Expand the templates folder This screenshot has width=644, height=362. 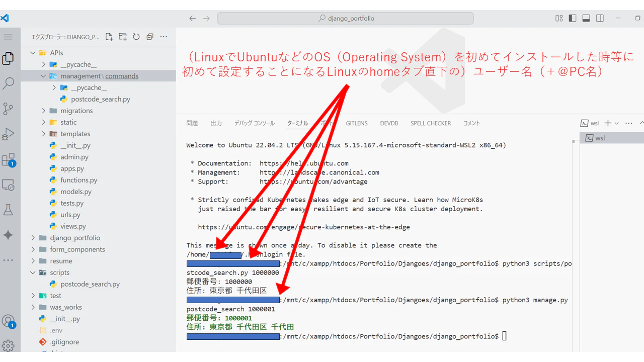44,134
